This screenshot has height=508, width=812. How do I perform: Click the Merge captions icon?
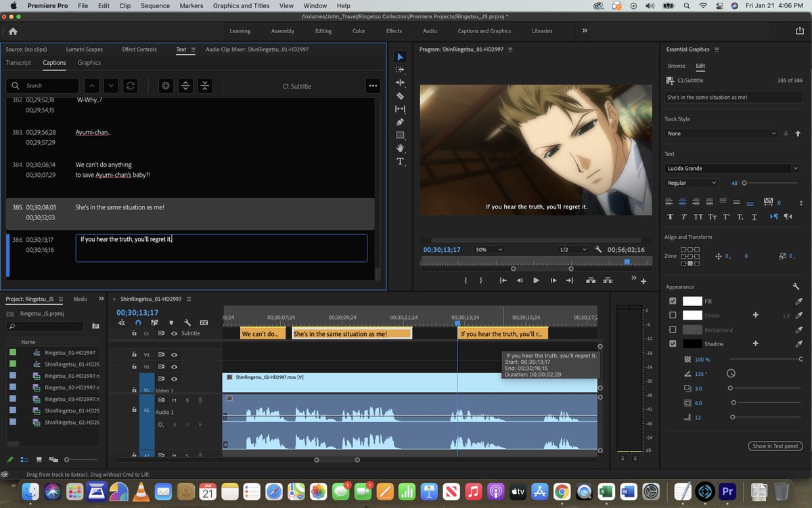[205, 86]
